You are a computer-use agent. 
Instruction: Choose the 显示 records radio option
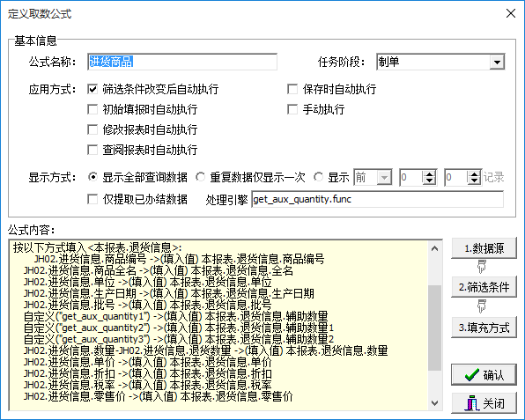pos(318,177)
